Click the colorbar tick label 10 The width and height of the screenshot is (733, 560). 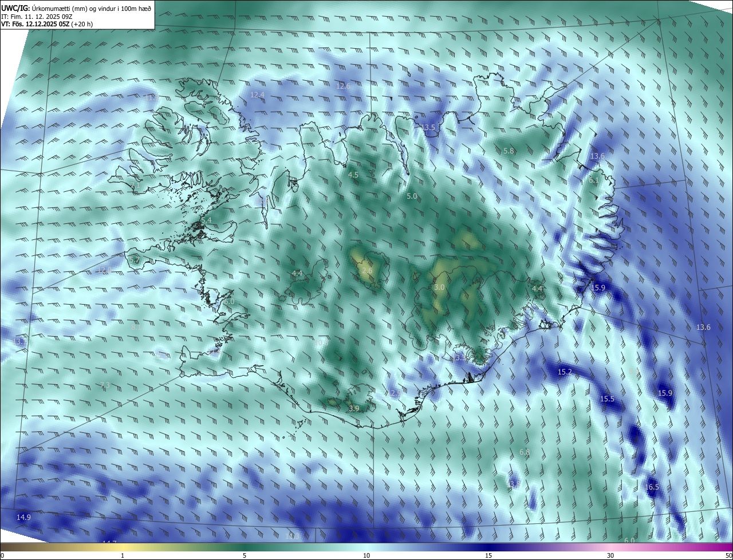366,556
